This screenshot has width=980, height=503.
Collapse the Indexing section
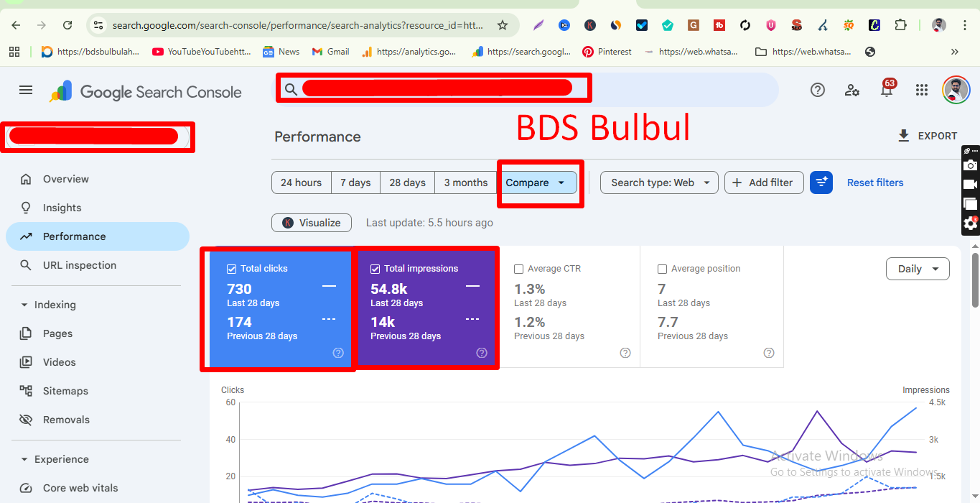(24, 305)
